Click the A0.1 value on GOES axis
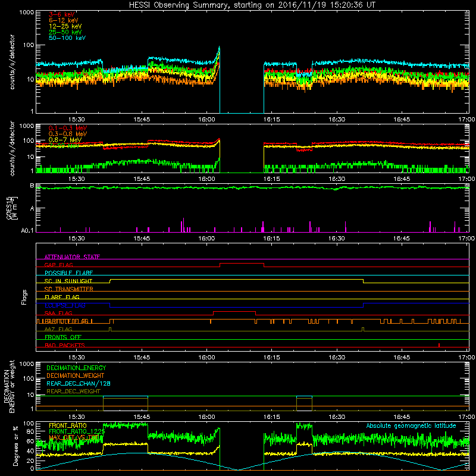This screenshot has height=476, width=476. pyautogui.click(x=28, y=230)
